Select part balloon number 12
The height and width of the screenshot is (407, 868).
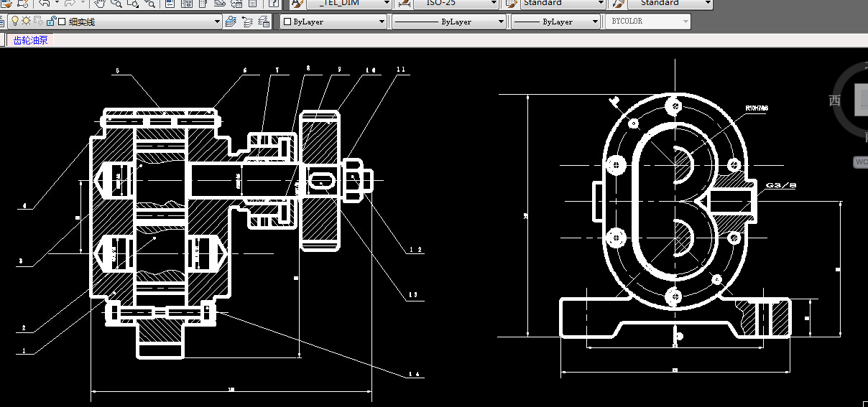[x=415, y=251]
